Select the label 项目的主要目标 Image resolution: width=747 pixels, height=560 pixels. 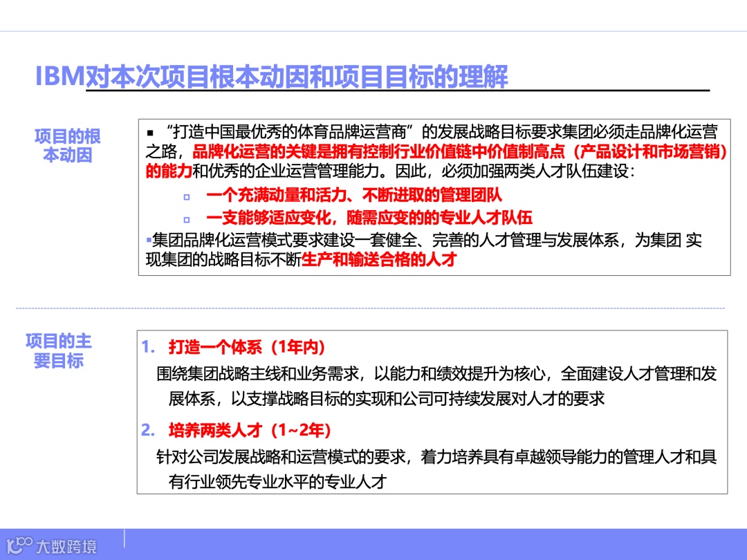tap(59, 351)
